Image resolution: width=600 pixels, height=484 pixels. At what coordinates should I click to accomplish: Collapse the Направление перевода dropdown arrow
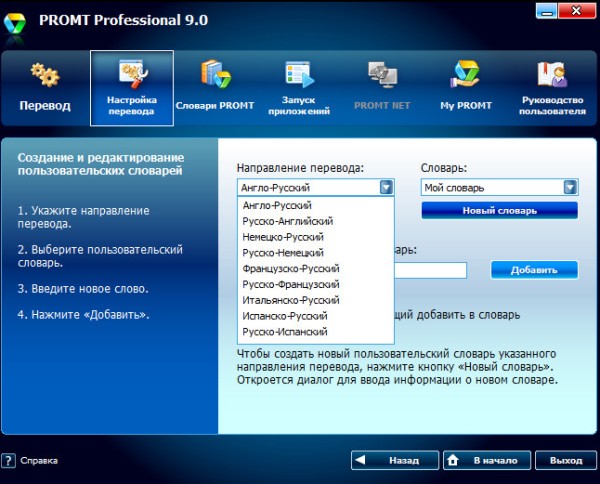tap(386, 187)
